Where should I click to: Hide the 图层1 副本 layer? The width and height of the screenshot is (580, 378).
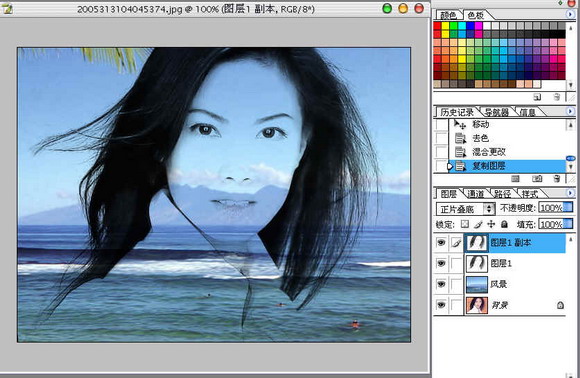coord(441,243)
